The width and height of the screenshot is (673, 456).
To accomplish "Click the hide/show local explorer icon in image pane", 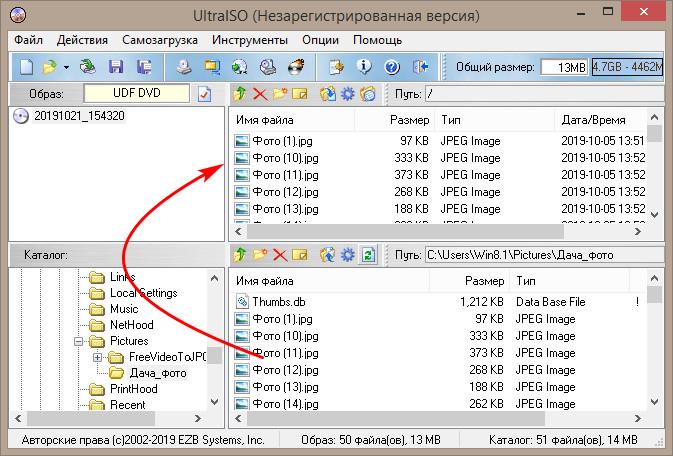I will [368, 94].
